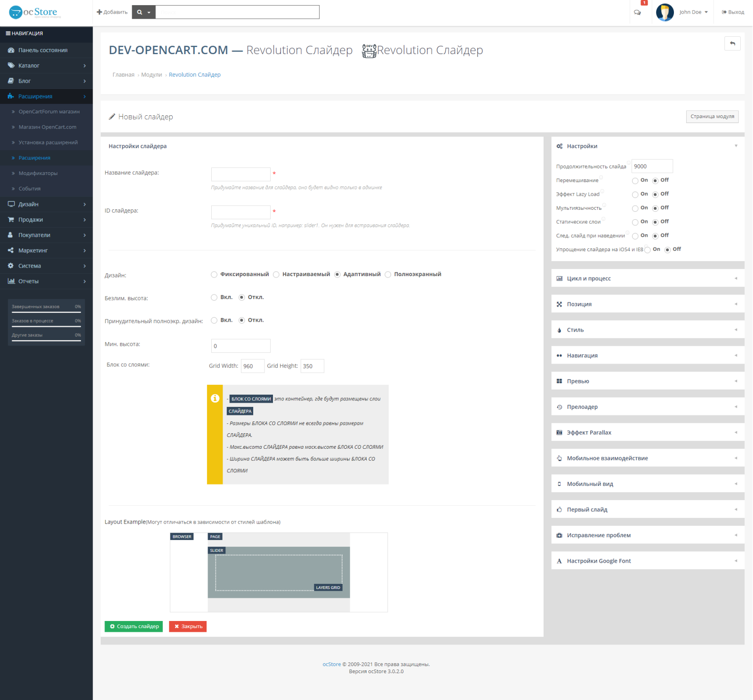This screenshot has width=753, height=700.
Task: Collapse the Настройки panel
Action: (x=736, y=146)
